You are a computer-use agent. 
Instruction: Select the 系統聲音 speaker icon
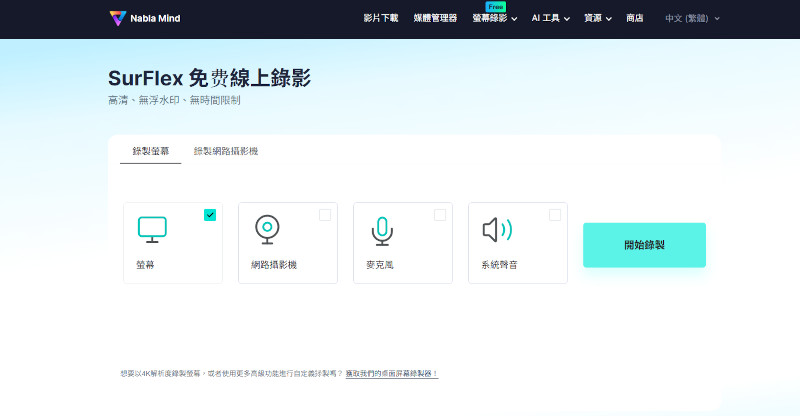tap(497, 230)
